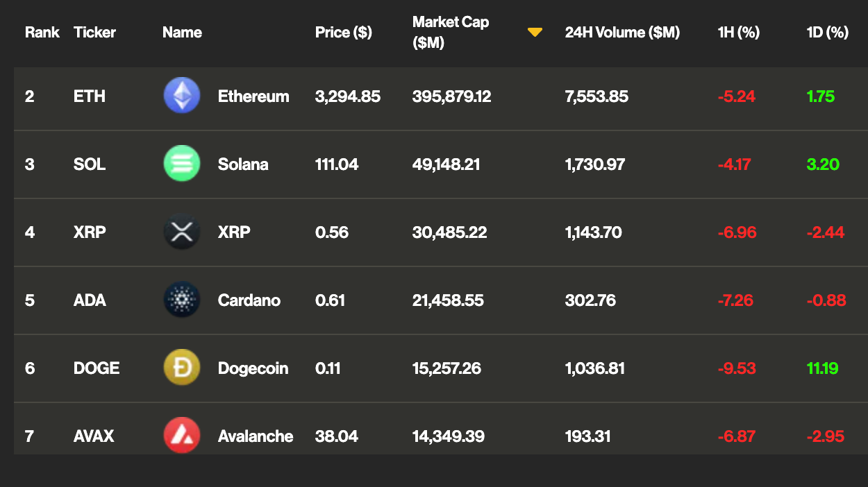This screenshot has width=868, height=487.
Task: Click the green 11.19 percentage value
Action: (x=824, y=368)
